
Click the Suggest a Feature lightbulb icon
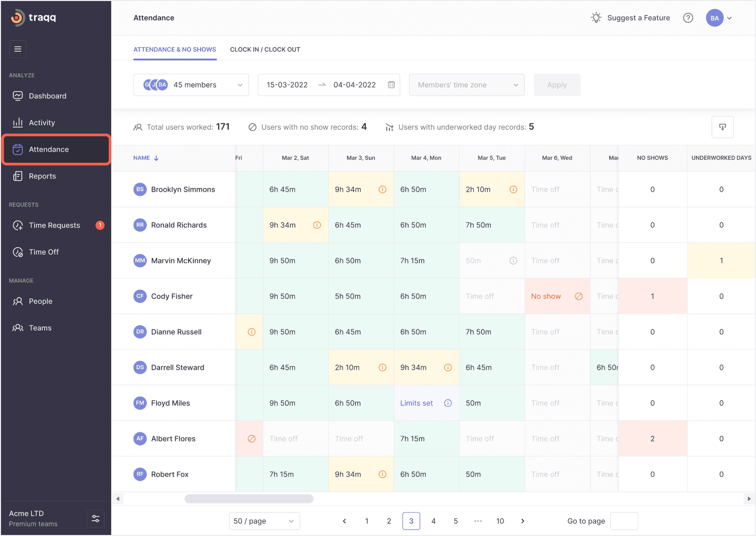point(596,18)
